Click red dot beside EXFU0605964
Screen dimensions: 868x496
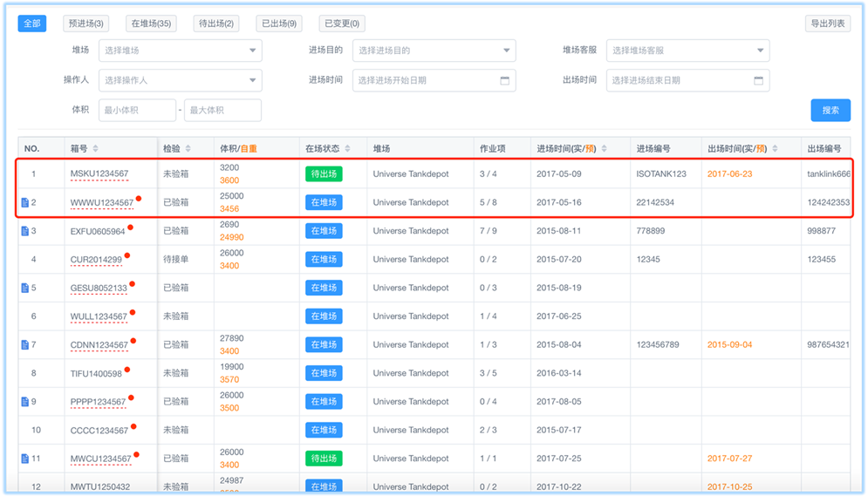point(130,228)
